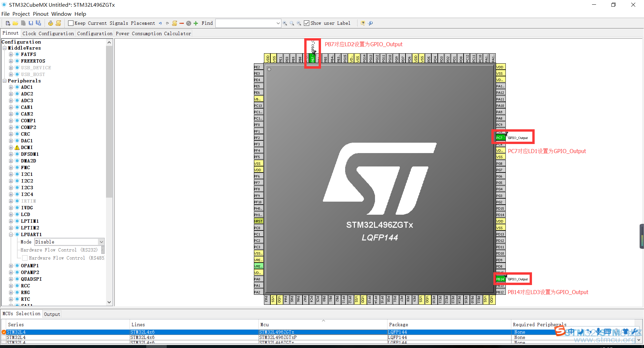This screenshot has width=644, height=348.
Task: Collapse the Peripherals tree node
Action: pos(5,81)
